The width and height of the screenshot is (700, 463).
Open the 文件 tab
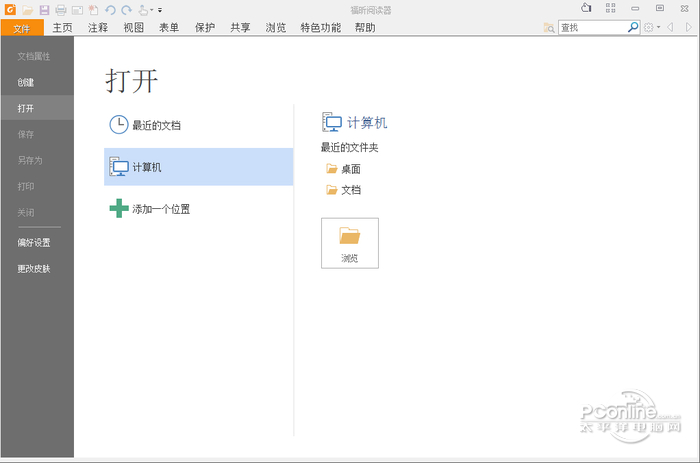pos(22,28)
